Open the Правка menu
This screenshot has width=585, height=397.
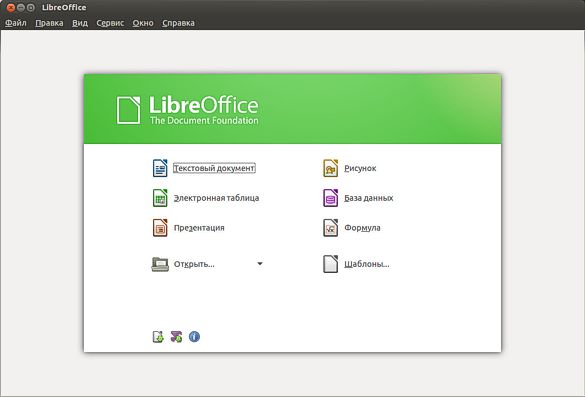(49, 23)
